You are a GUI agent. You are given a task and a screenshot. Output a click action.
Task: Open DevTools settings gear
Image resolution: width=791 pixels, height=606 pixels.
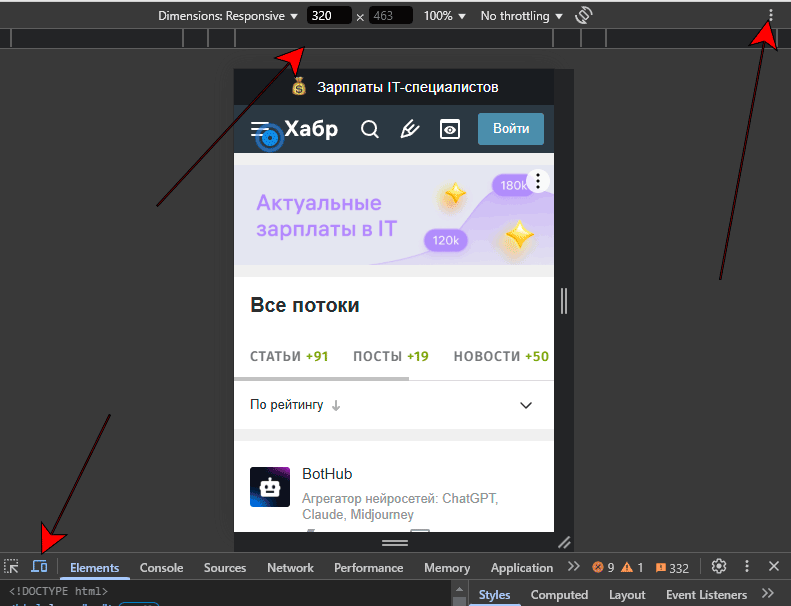(718, 567)
